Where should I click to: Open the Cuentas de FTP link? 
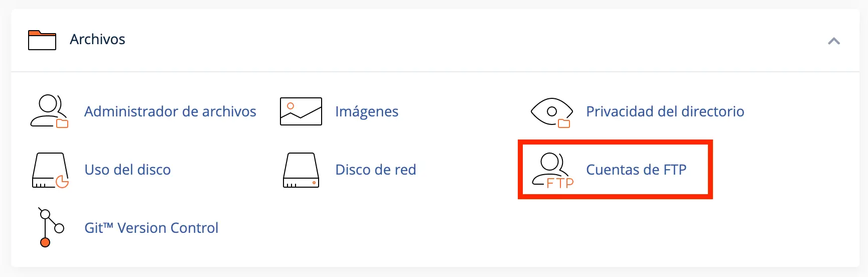pyautogui.click(x=636, y=170)
